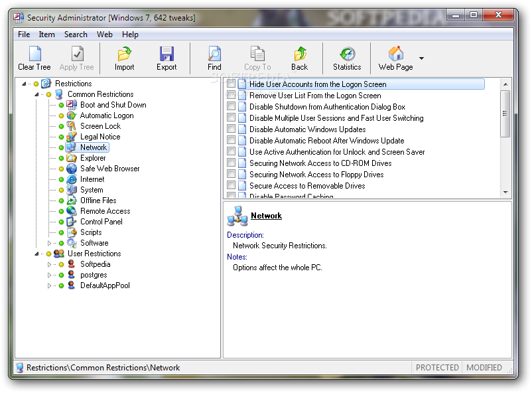Select the Explorer folder icon
The image size is (532, 393).
pos(72,158)
